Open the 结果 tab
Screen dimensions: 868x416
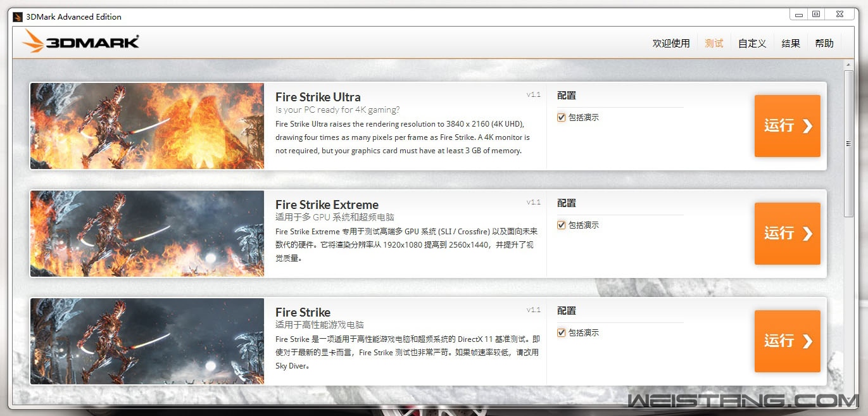791,43
